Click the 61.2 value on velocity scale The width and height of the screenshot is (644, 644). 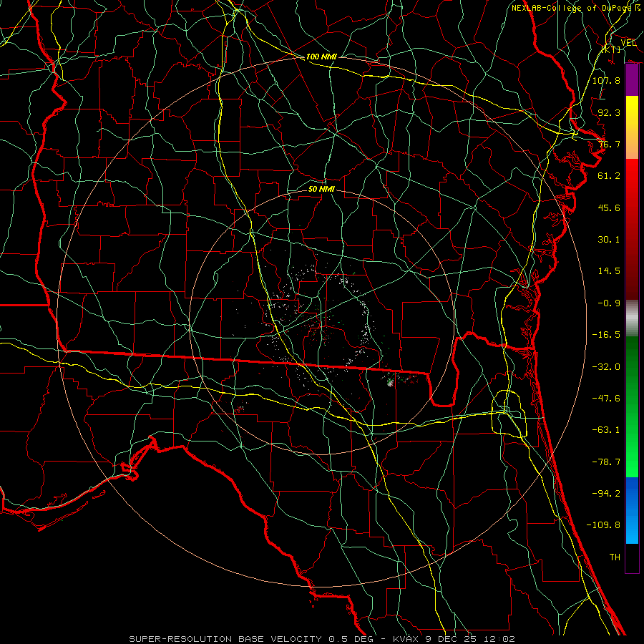tap(609, 176)
